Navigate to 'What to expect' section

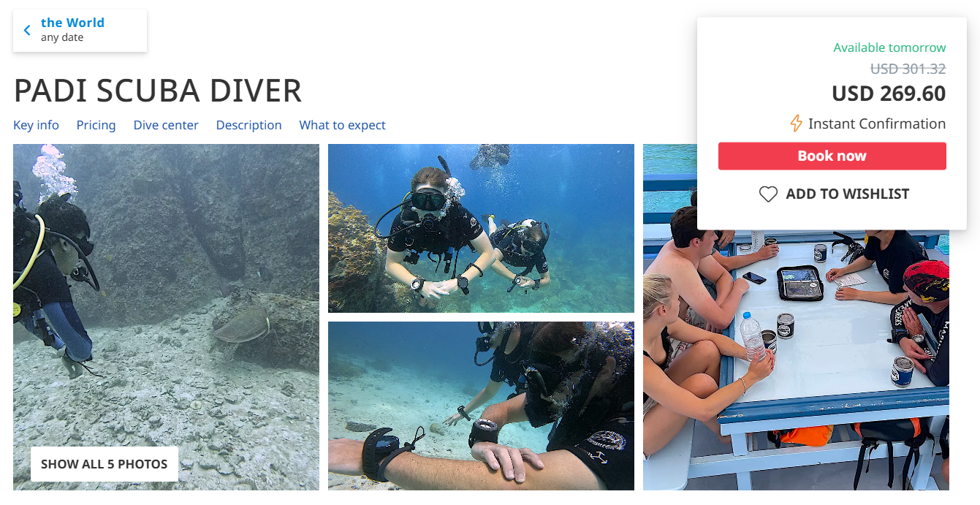(342, 125)
